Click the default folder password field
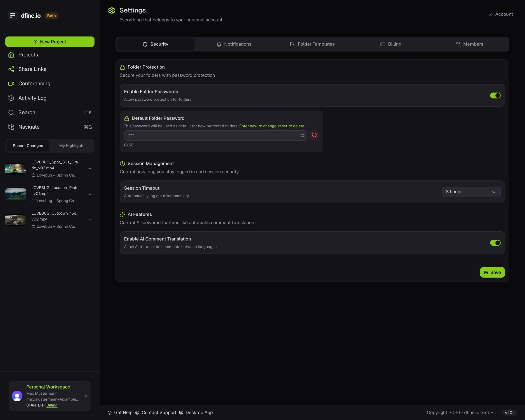 pyautogui.click(x=215, y=135)
